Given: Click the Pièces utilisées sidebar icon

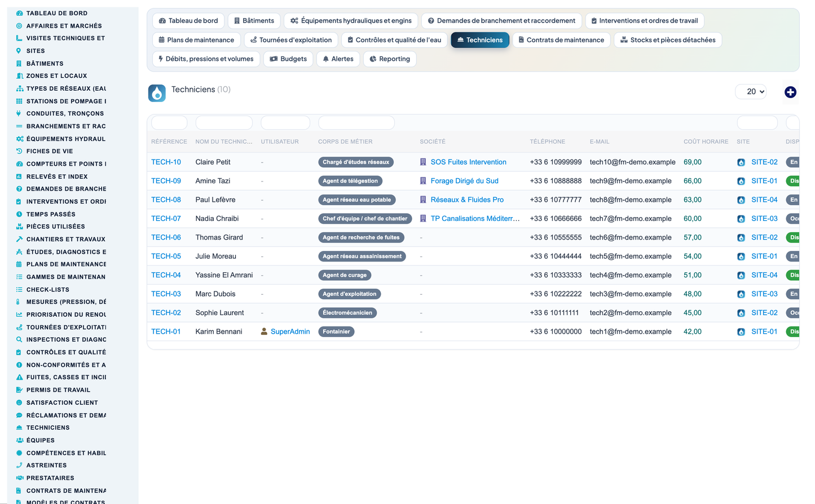Looking at the screenshot, I should 19,227.
